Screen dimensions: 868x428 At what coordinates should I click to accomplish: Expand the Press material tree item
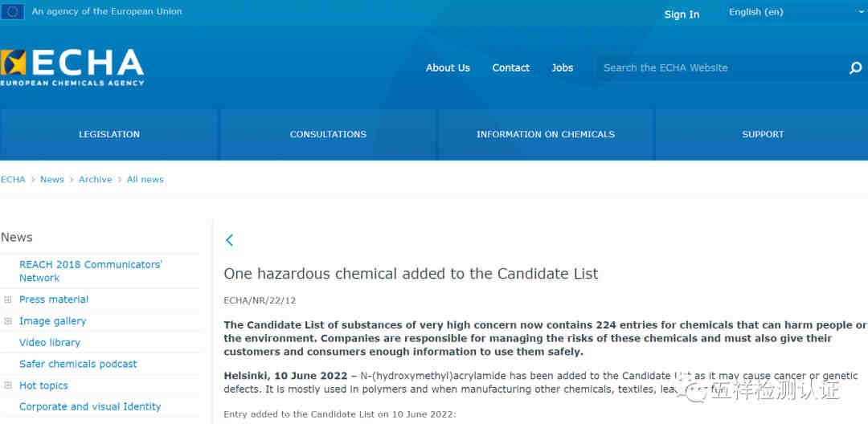coord(8,300)
